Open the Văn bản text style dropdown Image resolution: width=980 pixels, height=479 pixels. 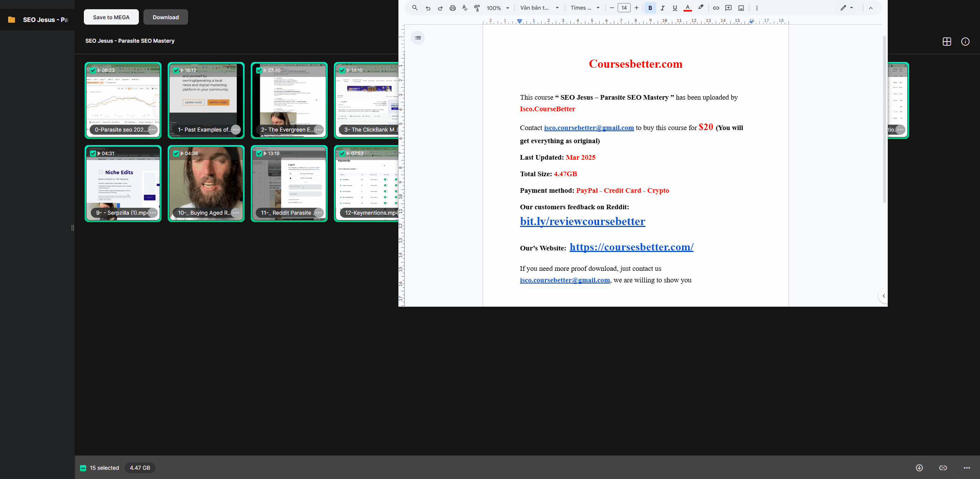[539, 8]
